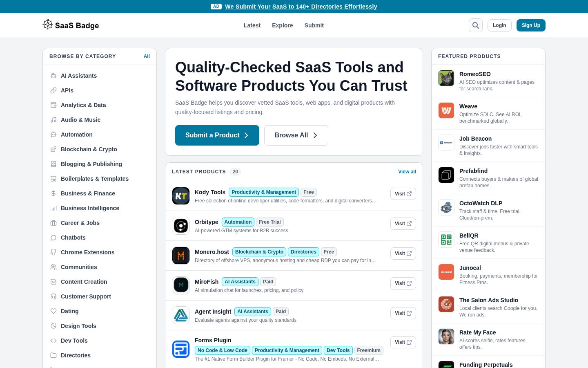The height and width of the screenshot is (368, 588).
Task: Click the Kody Tools KT logo
Action: pyautogui.click(x=181, y=196)
